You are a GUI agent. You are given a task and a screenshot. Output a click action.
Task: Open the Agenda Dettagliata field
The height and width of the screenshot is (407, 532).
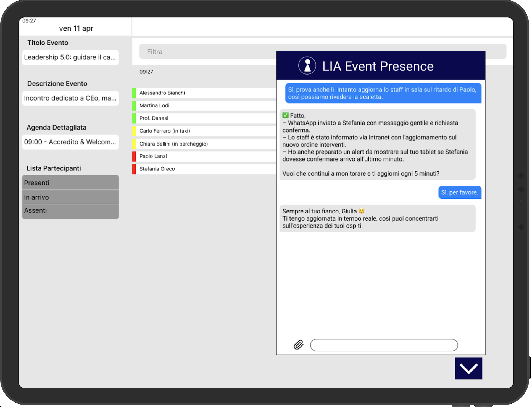click(70, 142)
